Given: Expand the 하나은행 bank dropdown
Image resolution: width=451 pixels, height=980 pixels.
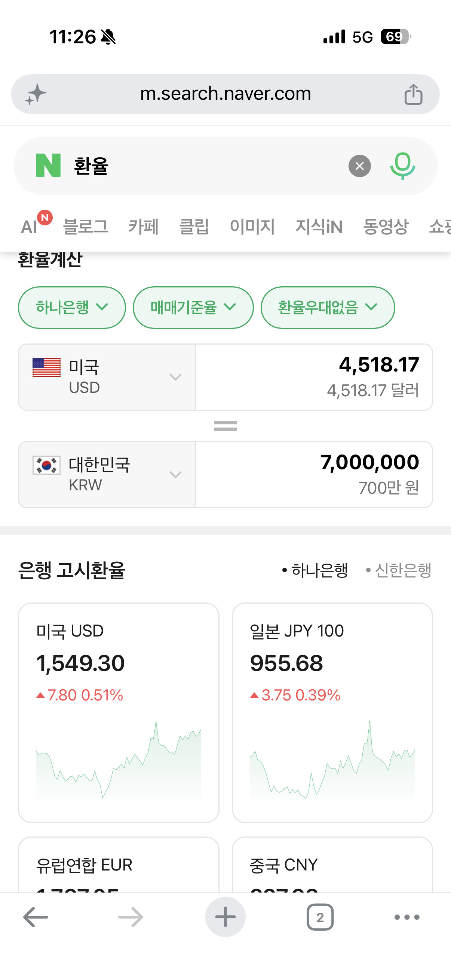Looking at the screenshot, I should tap(72, 307).
